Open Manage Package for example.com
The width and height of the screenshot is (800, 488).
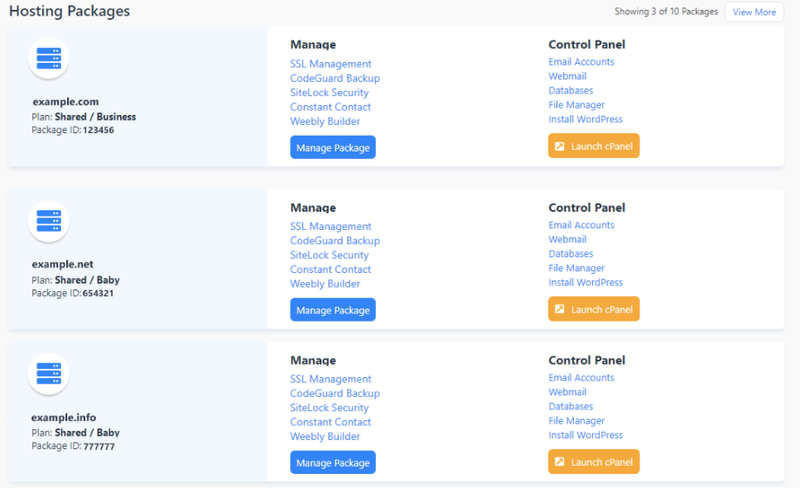(333, 147)
